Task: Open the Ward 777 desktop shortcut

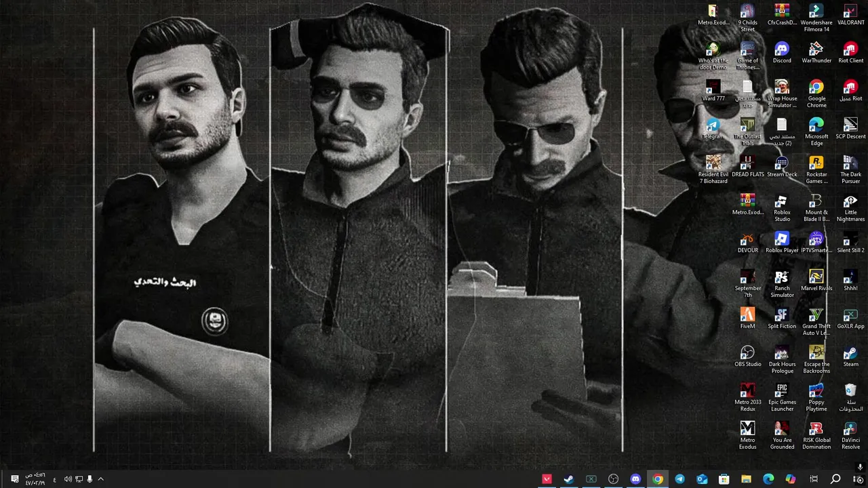Action: (x=713, y=91)
